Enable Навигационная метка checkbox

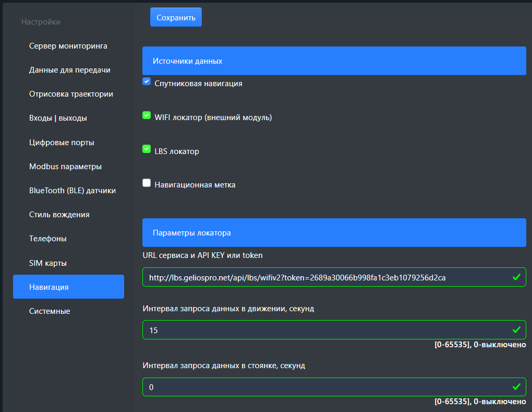click(147, 183)
